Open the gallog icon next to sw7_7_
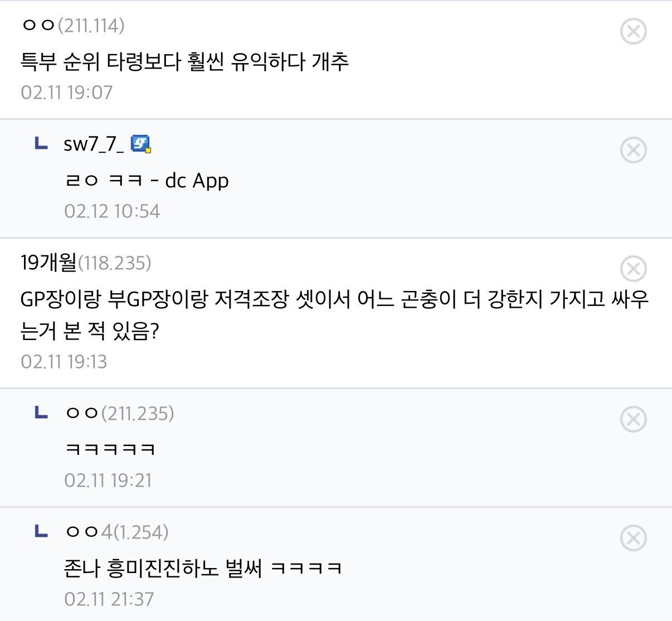The image size is (672, 621). coord(140,144)
